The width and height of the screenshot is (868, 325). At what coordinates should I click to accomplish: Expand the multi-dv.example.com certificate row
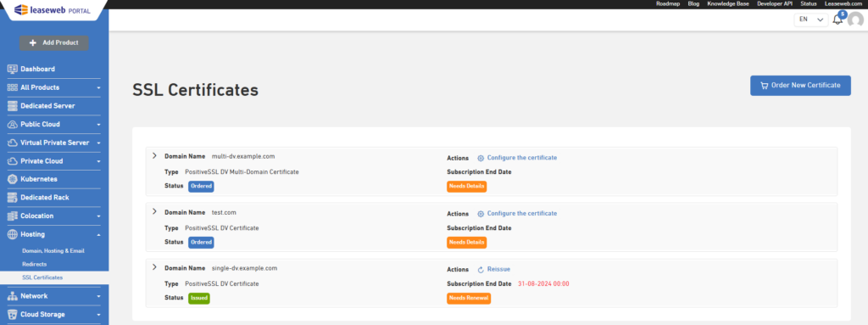coord(154,156)
